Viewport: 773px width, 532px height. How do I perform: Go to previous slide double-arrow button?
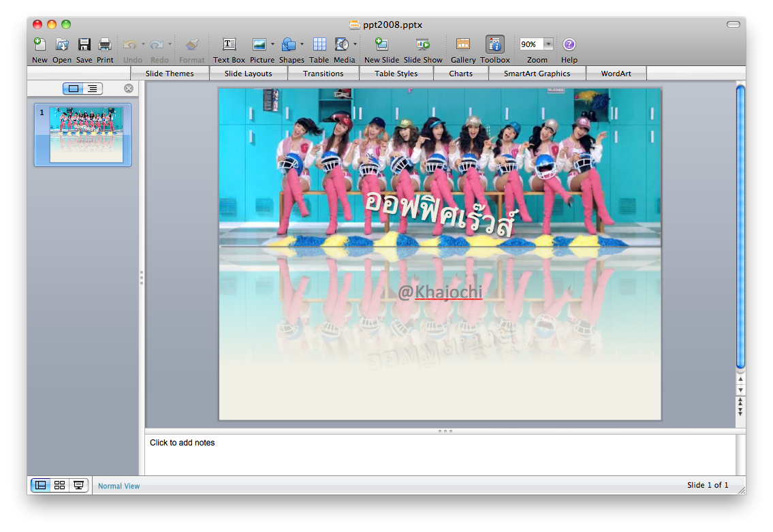[x=740, y=401]
